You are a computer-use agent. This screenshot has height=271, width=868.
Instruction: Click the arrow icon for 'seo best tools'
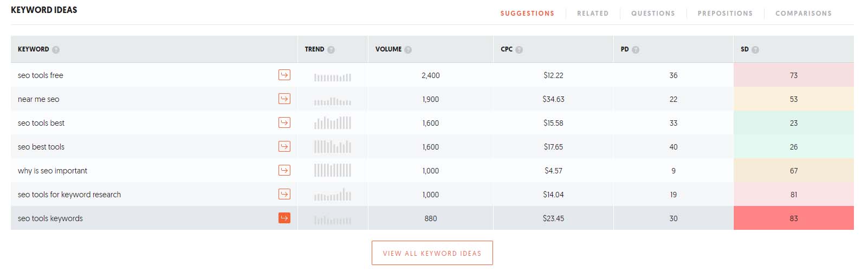(x=284, y=146)
